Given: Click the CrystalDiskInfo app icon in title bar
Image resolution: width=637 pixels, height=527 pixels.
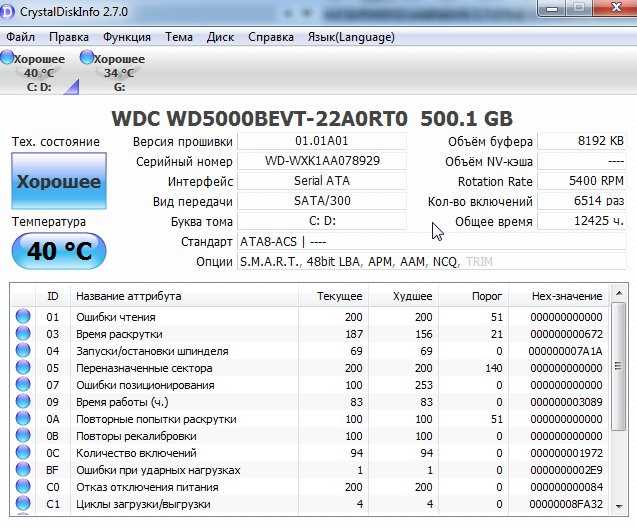Looking at the screenshot, I should pos(6,11).
